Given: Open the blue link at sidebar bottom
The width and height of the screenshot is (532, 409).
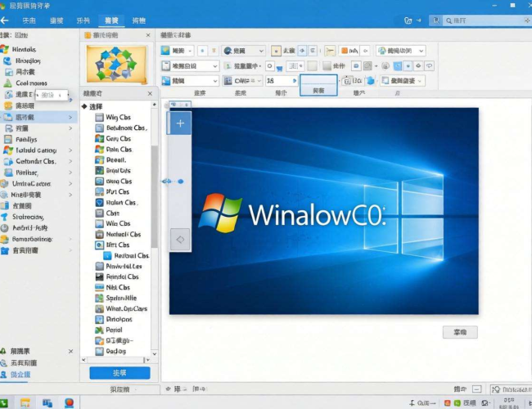Looking at the screenshot, I should tap(20, 375).
